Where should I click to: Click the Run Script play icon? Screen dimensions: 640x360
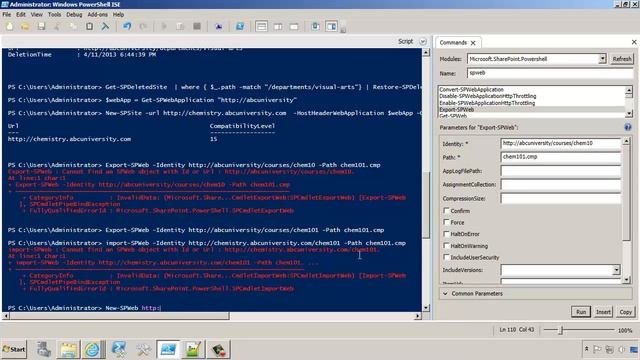164,27
